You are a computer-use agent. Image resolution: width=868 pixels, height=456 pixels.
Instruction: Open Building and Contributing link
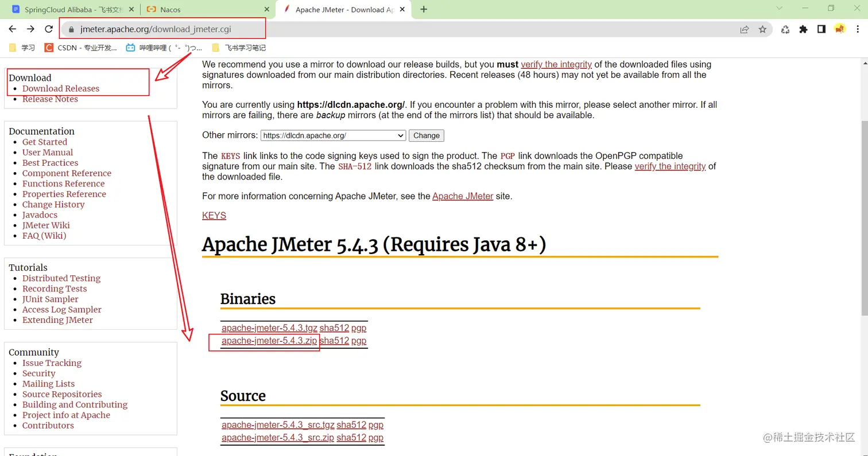[x=75, y=404]
